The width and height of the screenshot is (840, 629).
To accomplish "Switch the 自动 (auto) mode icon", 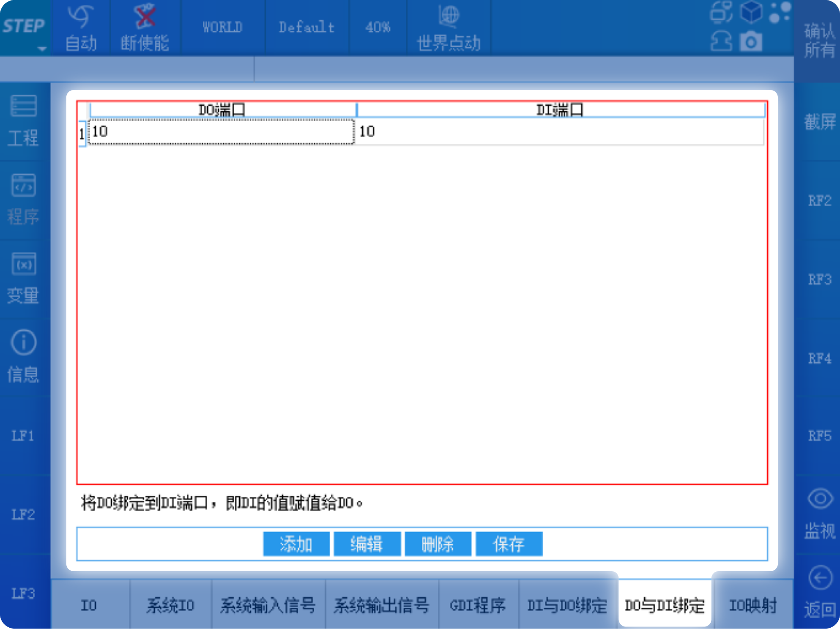I will click(x=81, y=17).
